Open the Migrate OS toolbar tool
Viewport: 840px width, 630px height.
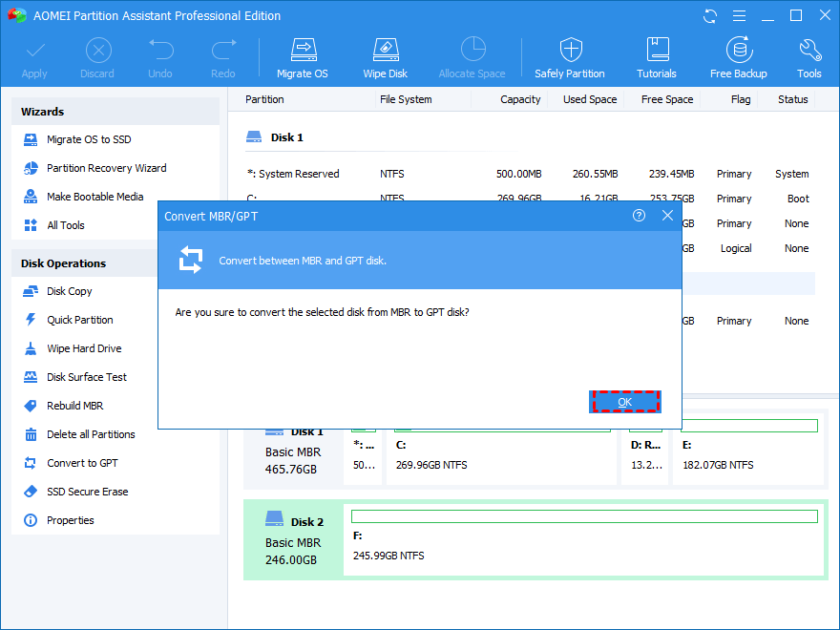[x=303, y=58]
